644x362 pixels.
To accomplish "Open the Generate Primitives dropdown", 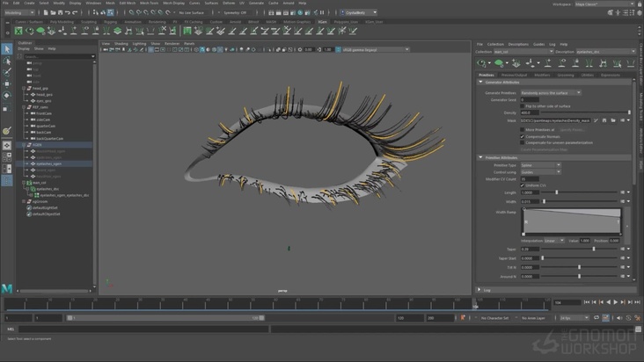I will (551, 92).
